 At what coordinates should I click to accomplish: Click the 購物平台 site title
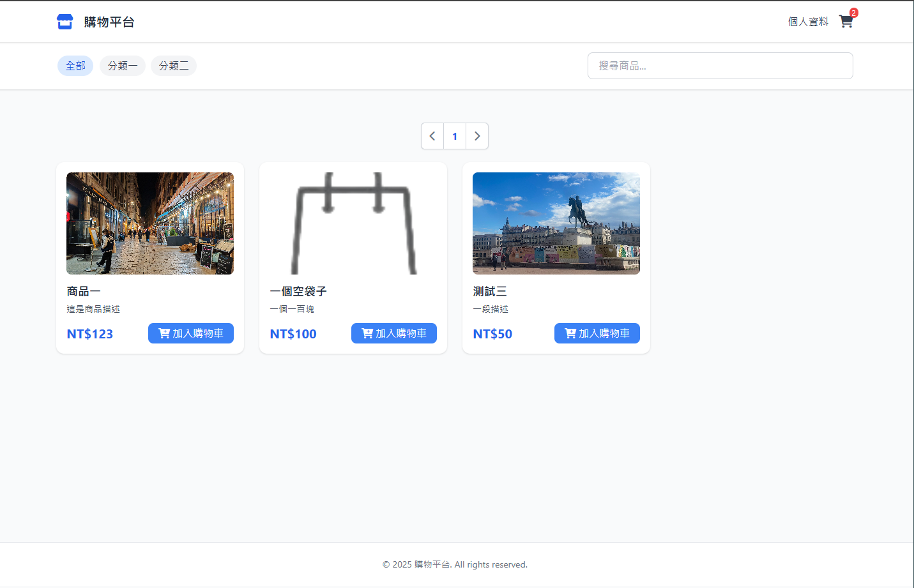pos(109,22)
